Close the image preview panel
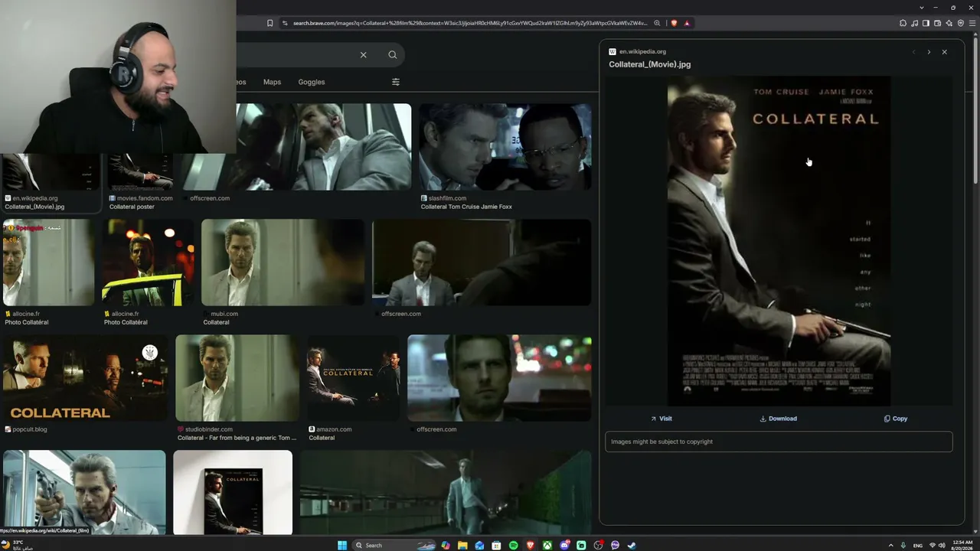 pos(944,52)
